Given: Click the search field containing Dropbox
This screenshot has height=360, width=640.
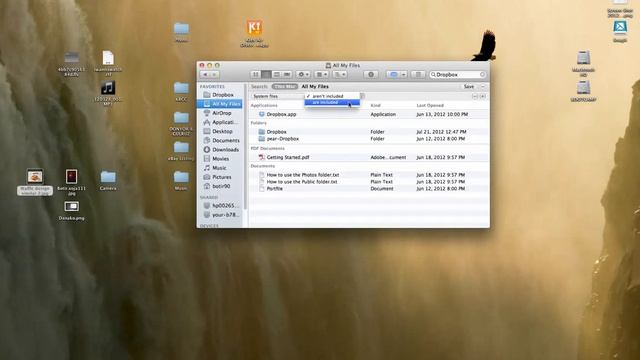Looking at the screenshot, I should [x=458, y=75].
